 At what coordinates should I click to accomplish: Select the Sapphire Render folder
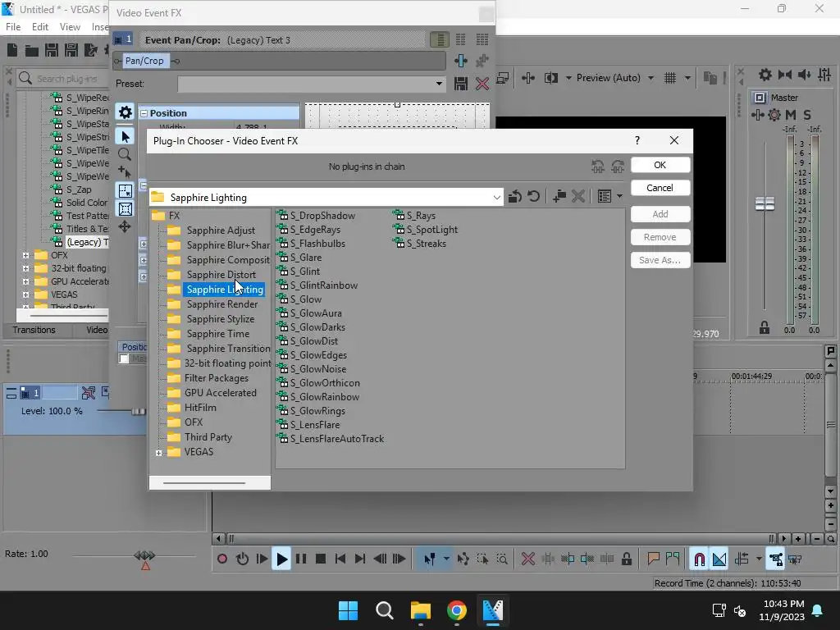click(221, 304)
